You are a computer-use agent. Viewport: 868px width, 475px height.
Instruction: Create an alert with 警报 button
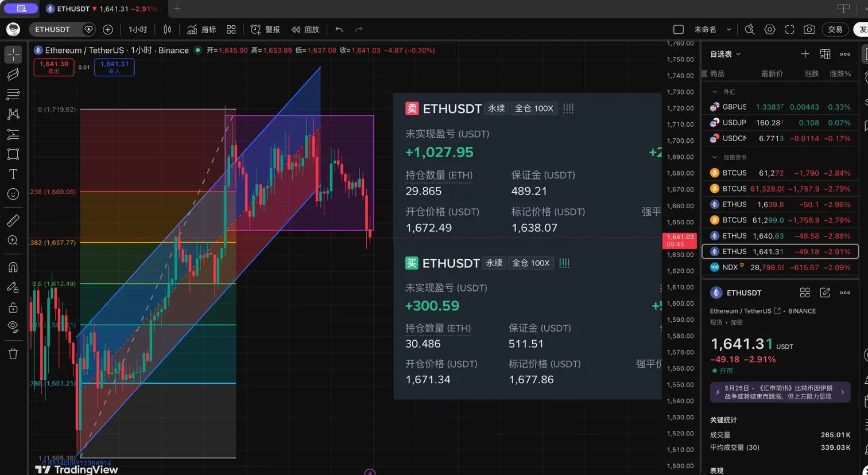pyautogui.click(x=265, y=29)
